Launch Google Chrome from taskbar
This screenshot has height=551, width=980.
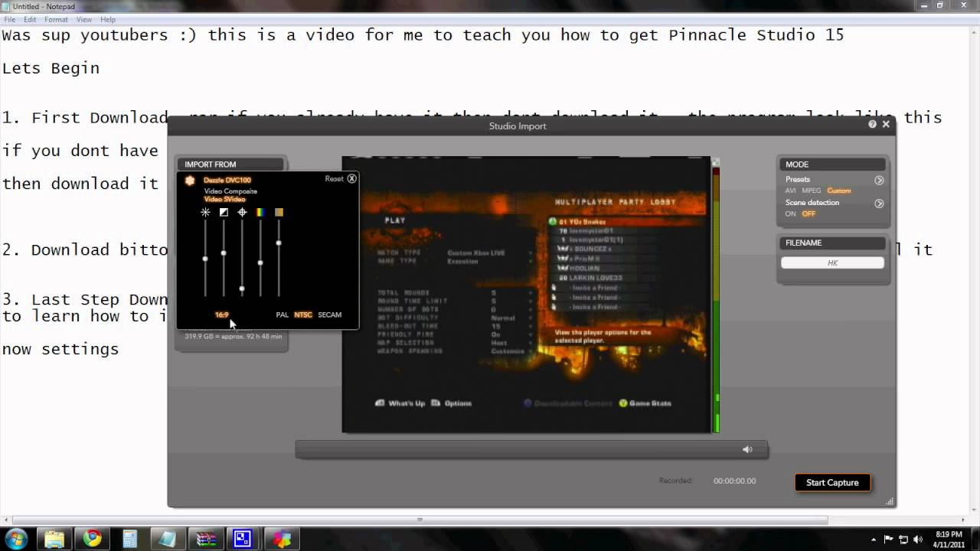click(92, 539)
